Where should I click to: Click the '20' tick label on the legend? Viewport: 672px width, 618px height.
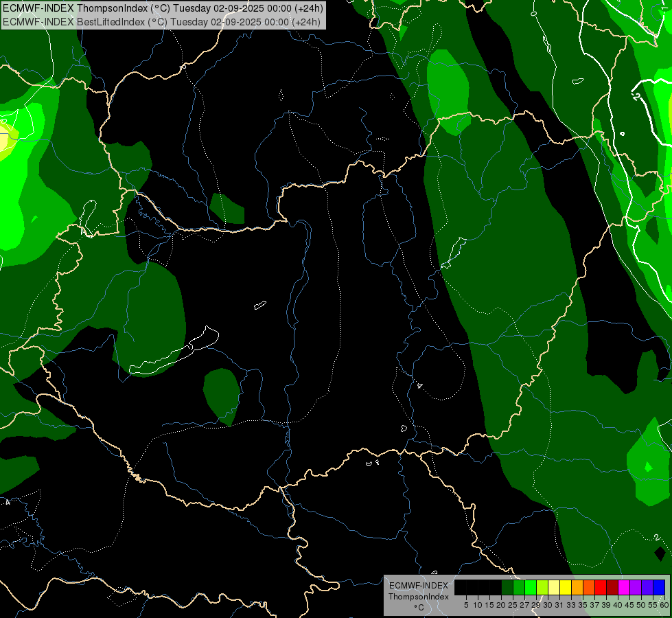click(501, 605)
